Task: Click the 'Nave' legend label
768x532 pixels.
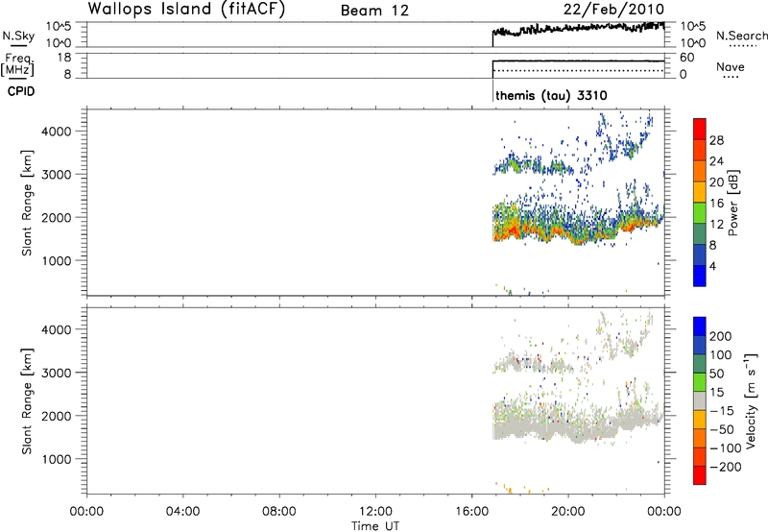Action: pos(730,67)
